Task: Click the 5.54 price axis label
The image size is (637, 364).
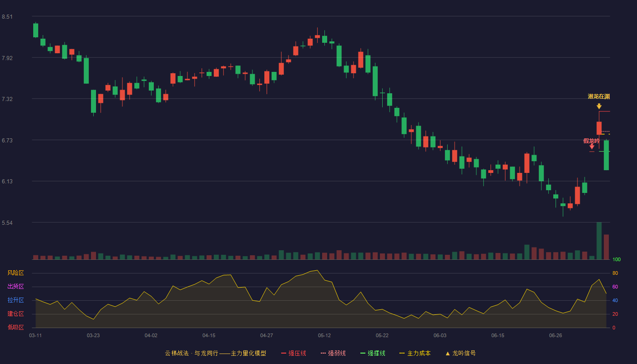Action: click(x=7, y=223)
